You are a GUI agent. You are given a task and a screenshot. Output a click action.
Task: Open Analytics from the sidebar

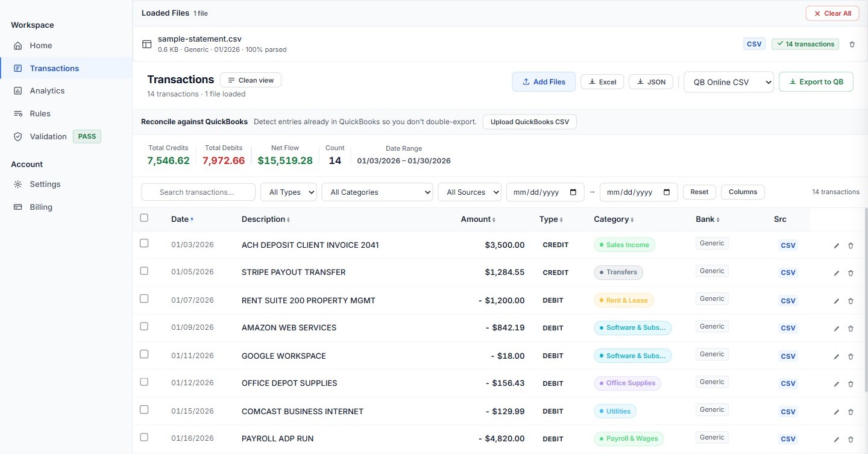click(66, 90)
